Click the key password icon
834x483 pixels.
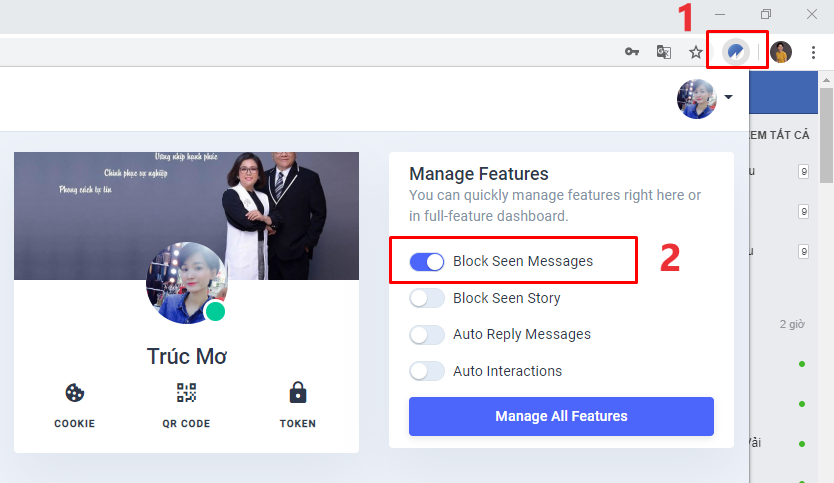click(x=632, y=52)
